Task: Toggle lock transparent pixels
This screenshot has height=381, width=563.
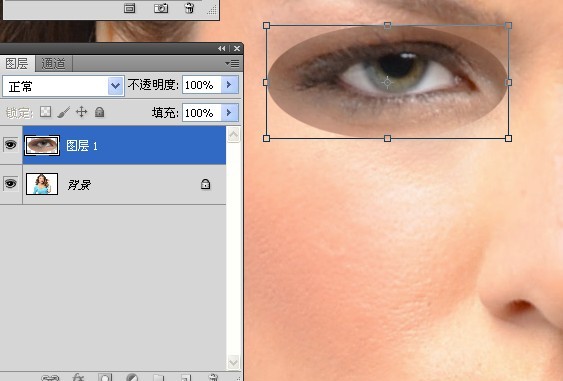Action: point(45,112)
